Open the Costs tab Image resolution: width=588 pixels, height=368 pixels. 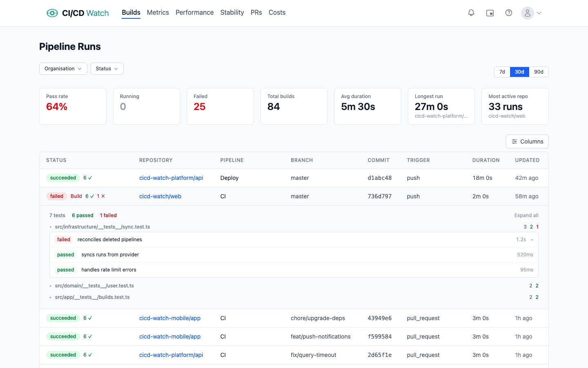277,13
